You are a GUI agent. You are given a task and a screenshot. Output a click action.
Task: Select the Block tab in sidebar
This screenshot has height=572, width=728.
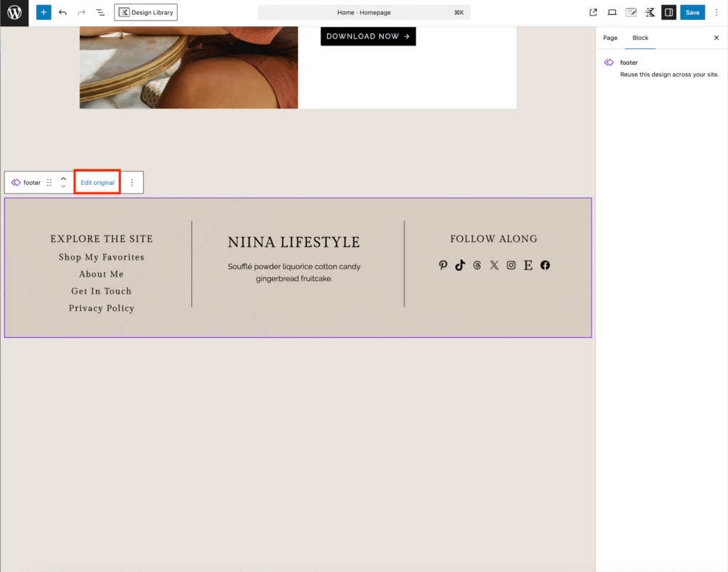[x=640, y=38]
